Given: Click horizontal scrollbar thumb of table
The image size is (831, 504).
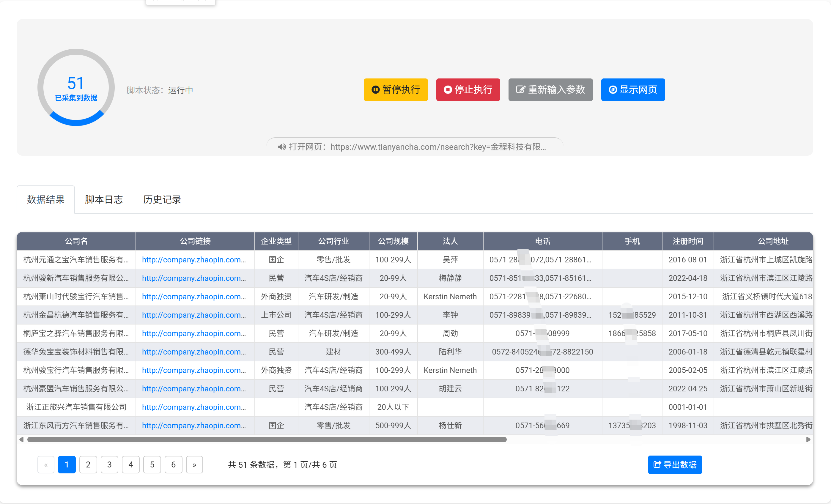Looking at the screenshot, I should tap(267, 439).
